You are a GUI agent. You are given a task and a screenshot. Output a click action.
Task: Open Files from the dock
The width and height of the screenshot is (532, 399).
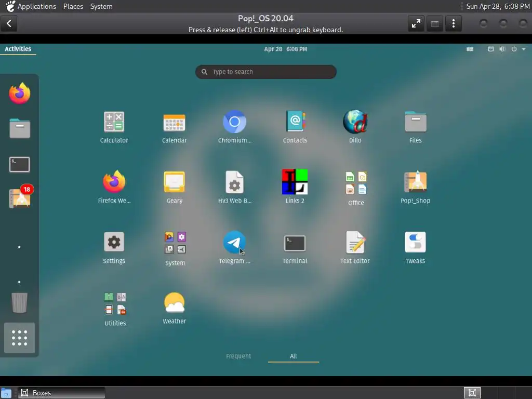[x=20, y=128]
